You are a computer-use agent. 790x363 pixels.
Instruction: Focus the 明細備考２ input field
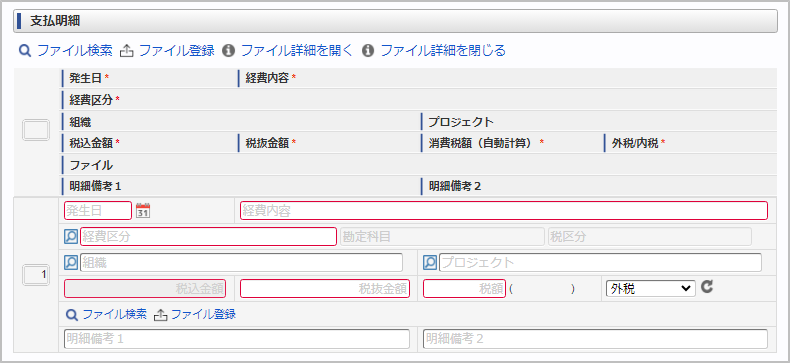tap(596, 339)
